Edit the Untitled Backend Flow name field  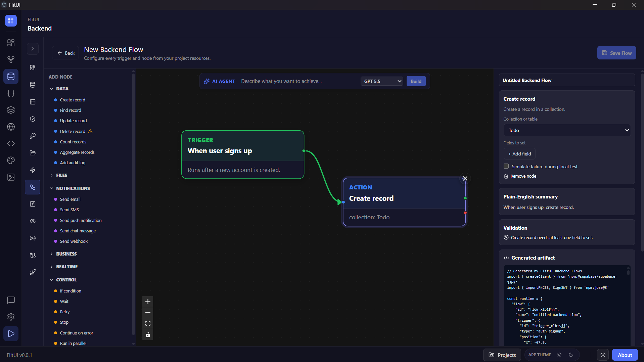[x=567, y=80]
